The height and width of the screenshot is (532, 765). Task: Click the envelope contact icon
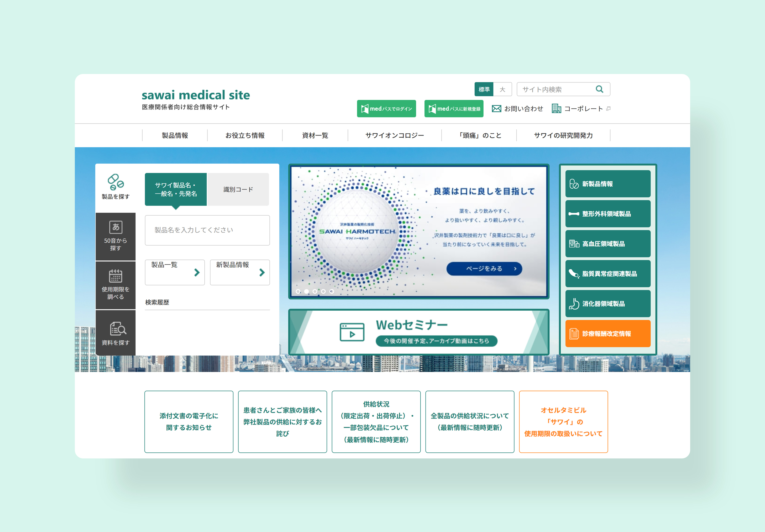tap(496, 109)
